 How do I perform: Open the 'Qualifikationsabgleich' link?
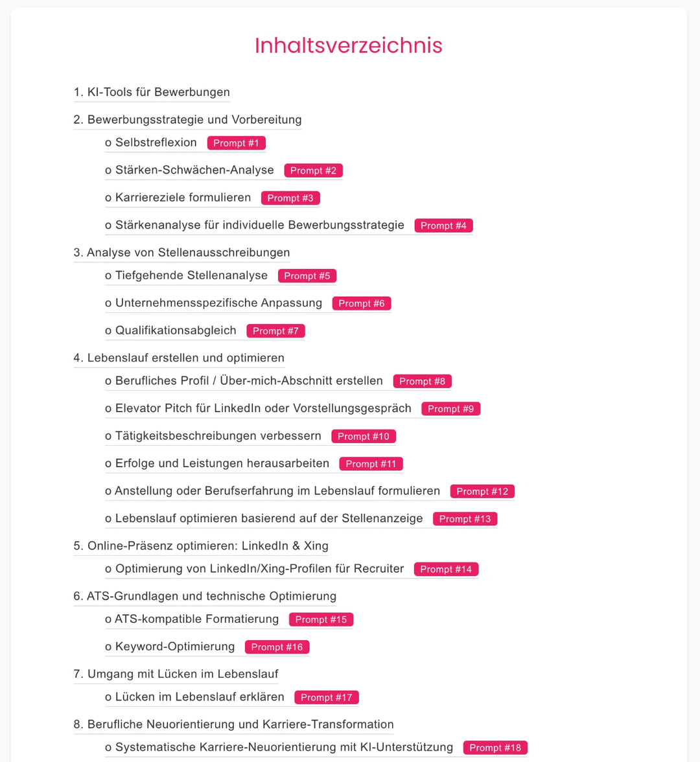176,330
